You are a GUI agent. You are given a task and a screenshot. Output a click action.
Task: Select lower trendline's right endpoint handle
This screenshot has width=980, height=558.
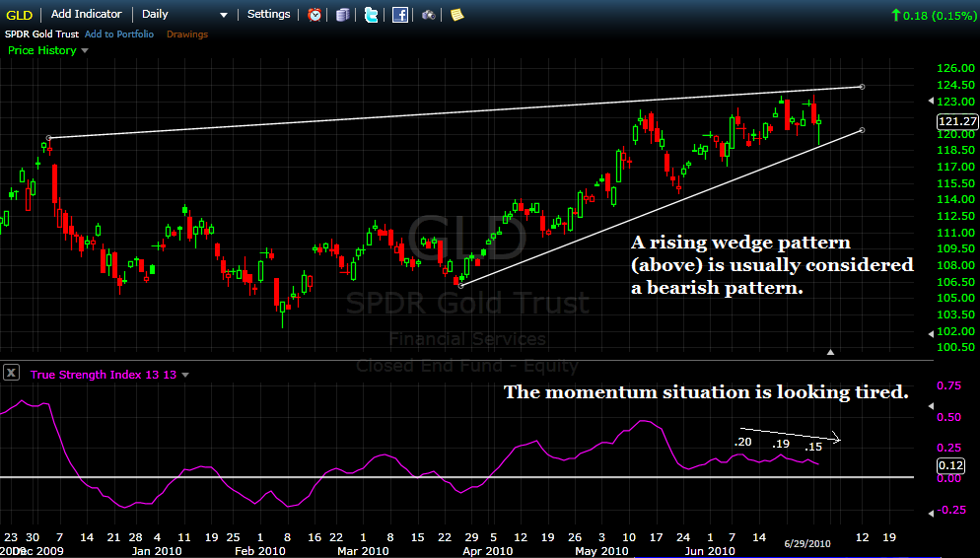(x=862, y=130)
